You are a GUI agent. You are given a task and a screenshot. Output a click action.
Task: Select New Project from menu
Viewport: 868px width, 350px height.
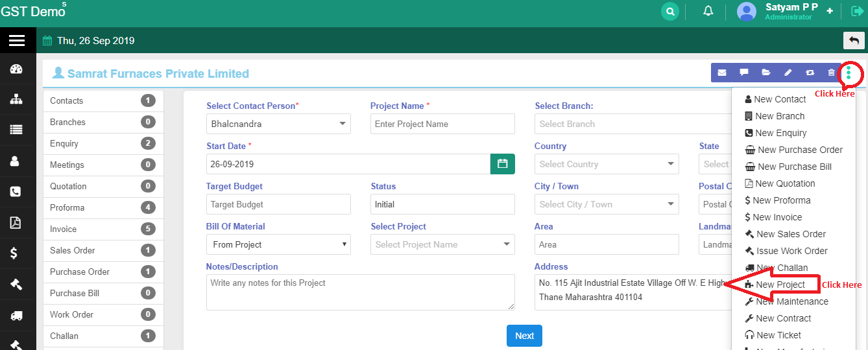[775, 285]
